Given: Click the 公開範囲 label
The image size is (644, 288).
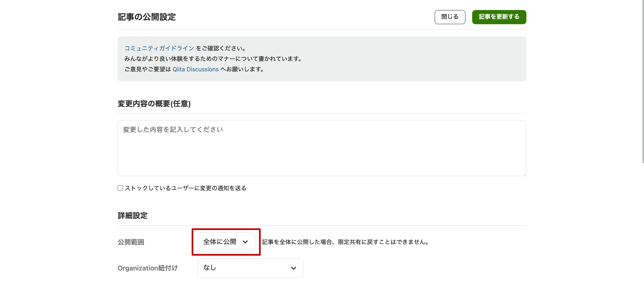Looking at the screenshot, I should 131,242.
